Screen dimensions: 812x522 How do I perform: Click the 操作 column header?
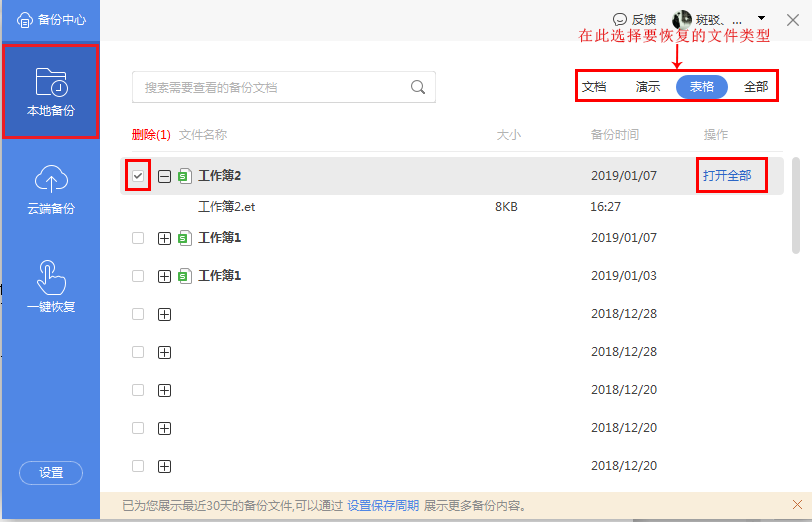click(x=716, y=135)
